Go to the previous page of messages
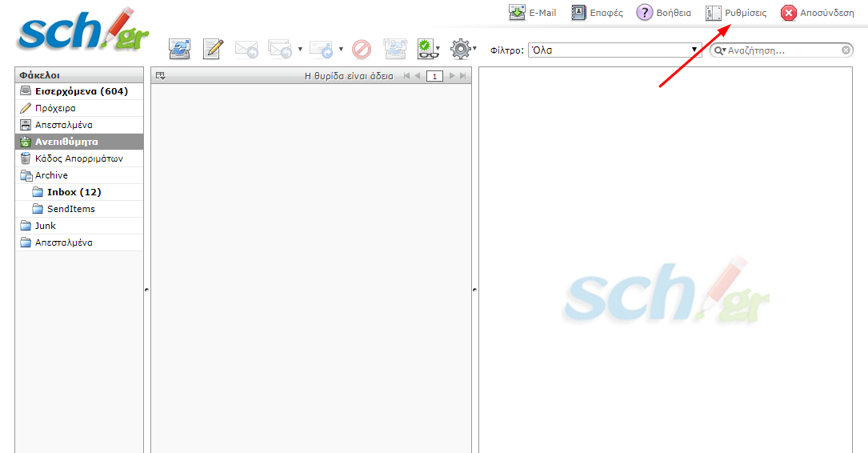 [x=418, y=76]
